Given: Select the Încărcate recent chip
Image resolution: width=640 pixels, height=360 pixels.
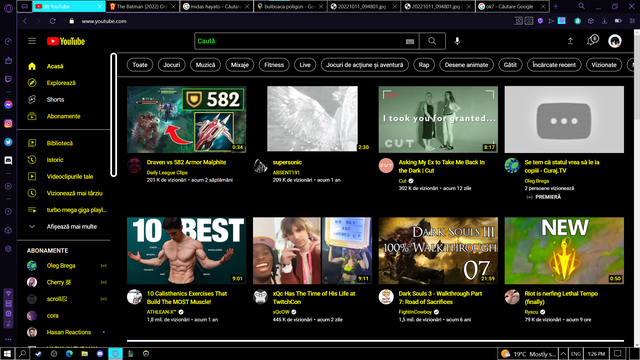Looking at the screenshot, I should point(554,65).
